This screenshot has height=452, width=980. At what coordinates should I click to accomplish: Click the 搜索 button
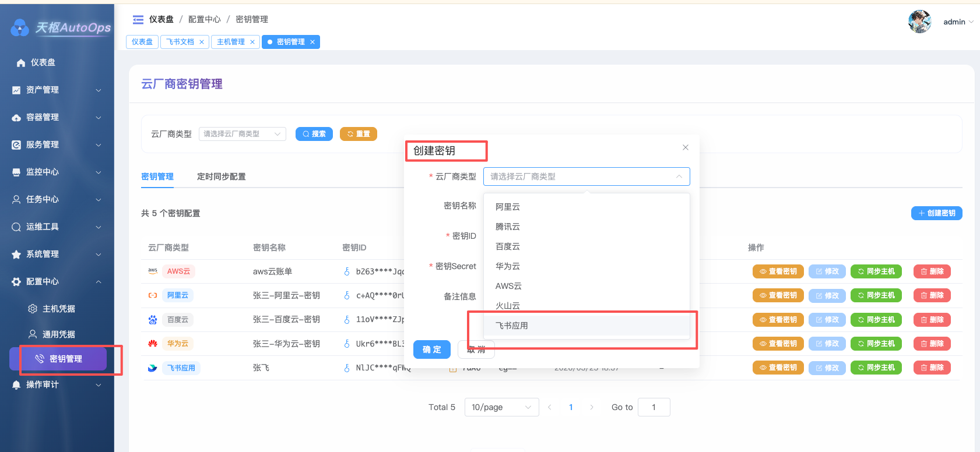point(314,134)
